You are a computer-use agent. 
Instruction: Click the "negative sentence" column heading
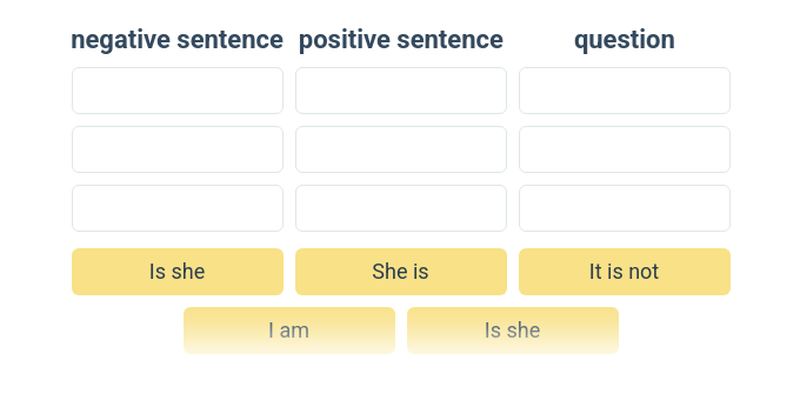[x=177, y=40]
